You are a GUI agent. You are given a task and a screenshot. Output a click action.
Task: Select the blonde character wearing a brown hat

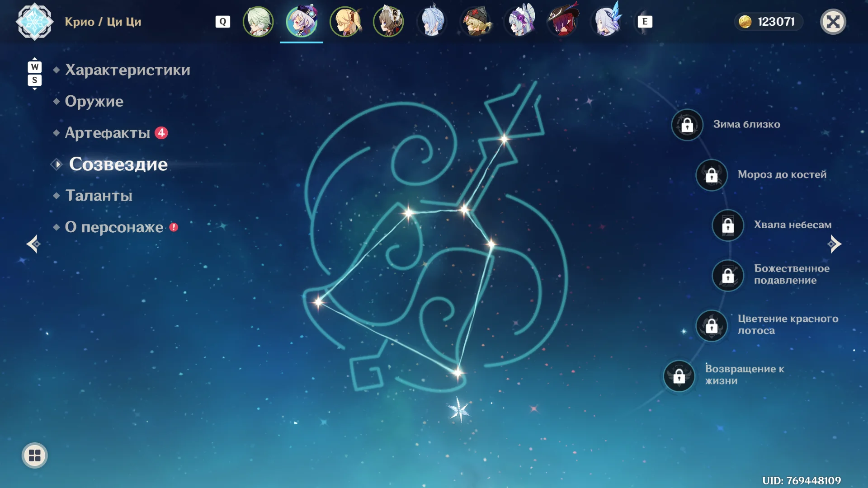click(476, 22)
